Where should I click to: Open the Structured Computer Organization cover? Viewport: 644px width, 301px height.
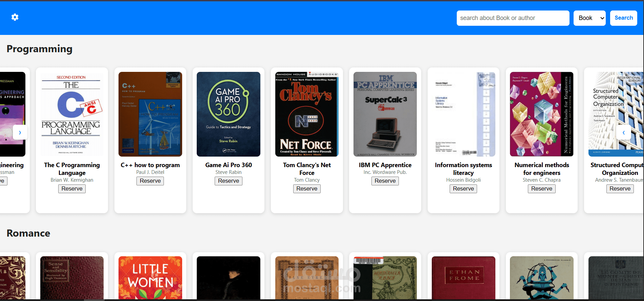tap(616, 114)
